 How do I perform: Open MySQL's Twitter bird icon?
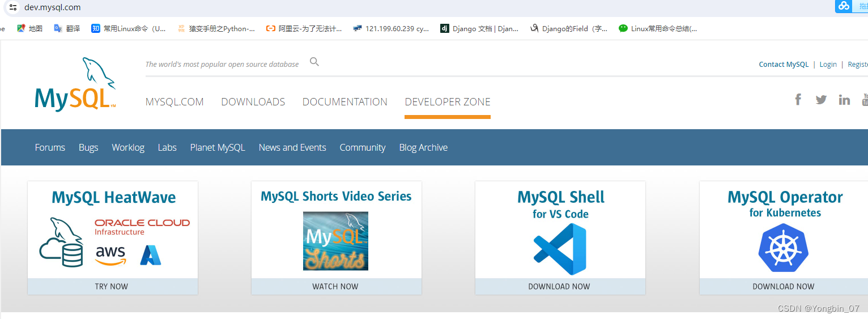click(821, 100)
